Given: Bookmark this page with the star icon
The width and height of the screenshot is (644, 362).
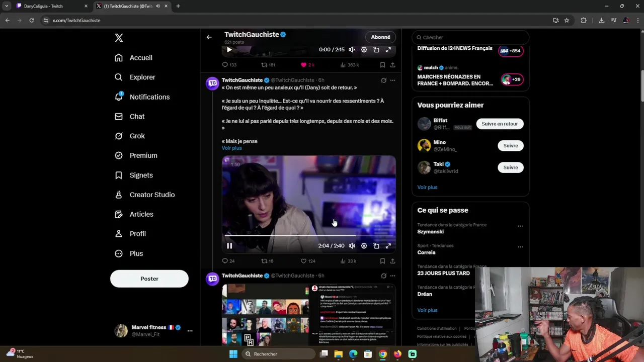Looking at the screenshot, I should pos(567,21).
